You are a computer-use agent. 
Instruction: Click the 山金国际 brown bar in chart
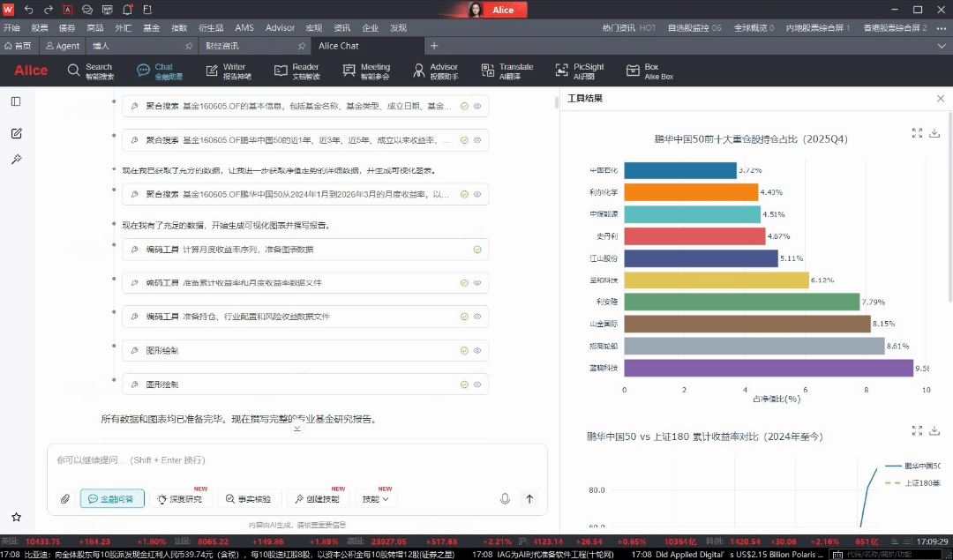click(x=747, y=324)
